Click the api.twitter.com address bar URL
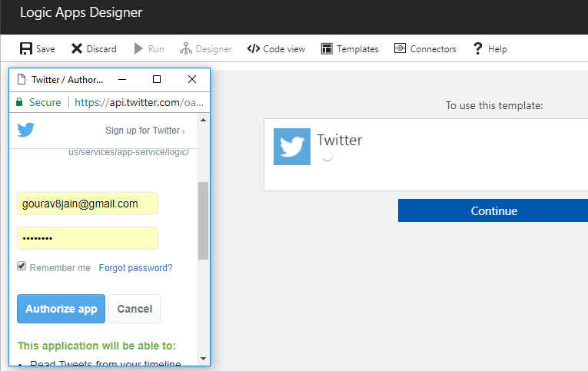 pos(139,102)
